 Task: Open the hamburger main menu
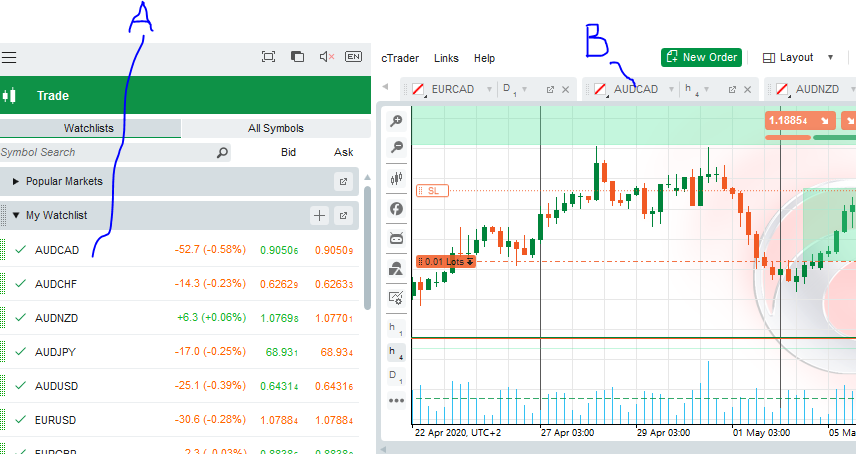pos(9,58)
